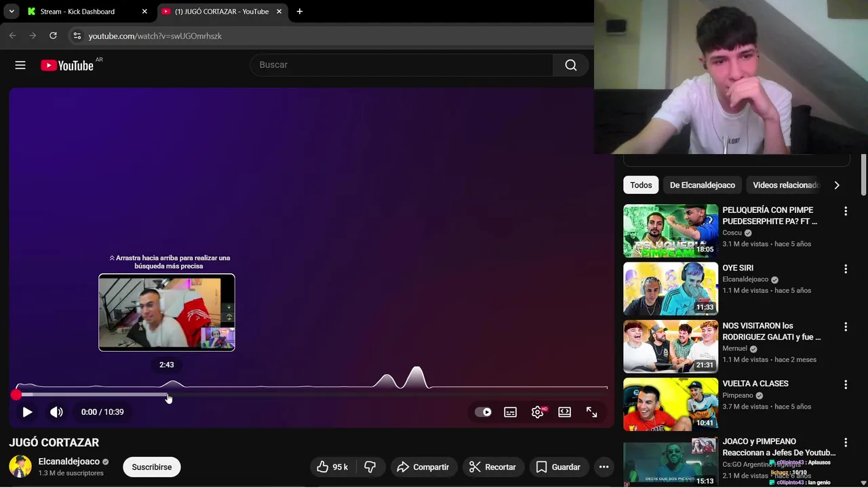Open options menu for JOACO y PIMPEANO video
Viewport: 868px width, 488px height.
846,443
